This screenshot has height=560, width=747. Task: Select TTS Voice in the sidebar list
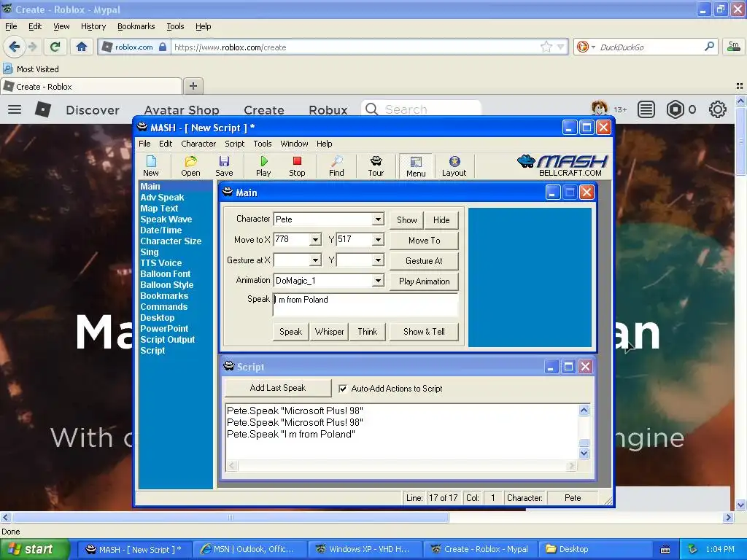(161, 262)
